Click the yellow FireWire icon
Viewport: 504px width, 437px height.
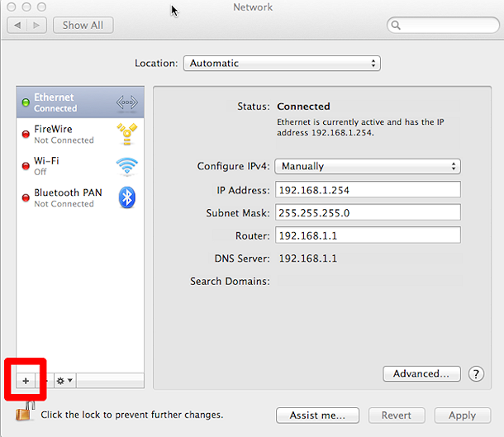click(x=126, y=135)
